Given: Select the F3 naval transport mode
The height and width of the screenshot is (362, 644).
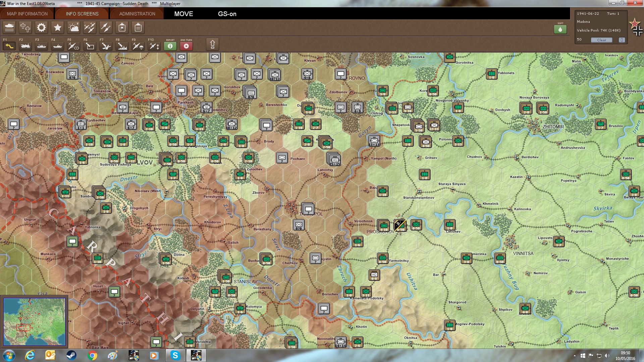Looking at the screenshot, I should point(41,46).
